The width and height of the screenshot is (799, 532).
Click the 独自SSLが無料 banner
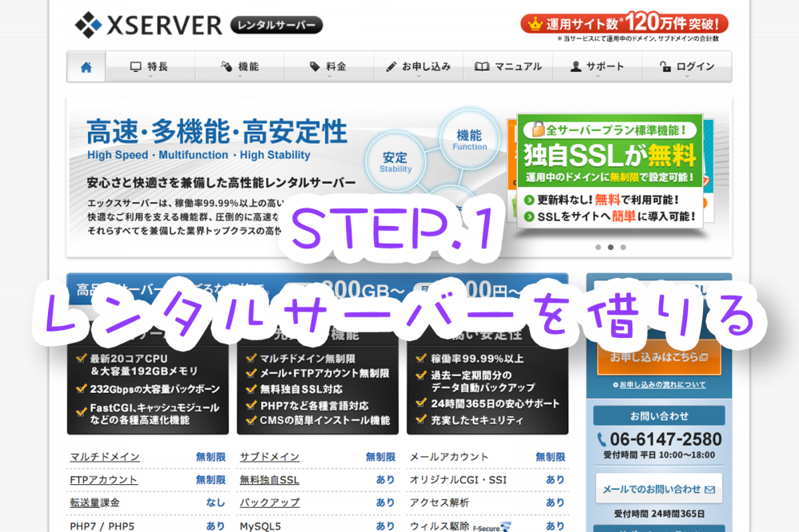point(610,172)
